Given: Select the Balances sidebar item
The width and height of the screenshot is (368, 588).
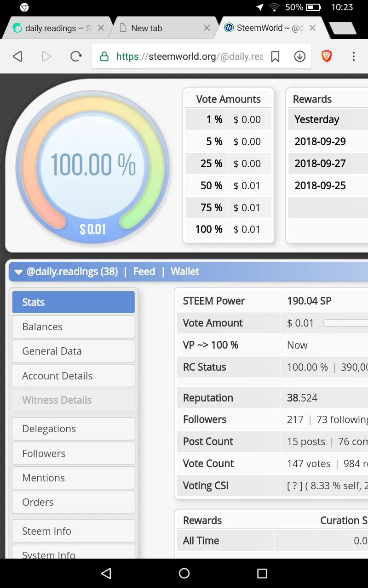Looking at the screenshot, I should point(74,327).
